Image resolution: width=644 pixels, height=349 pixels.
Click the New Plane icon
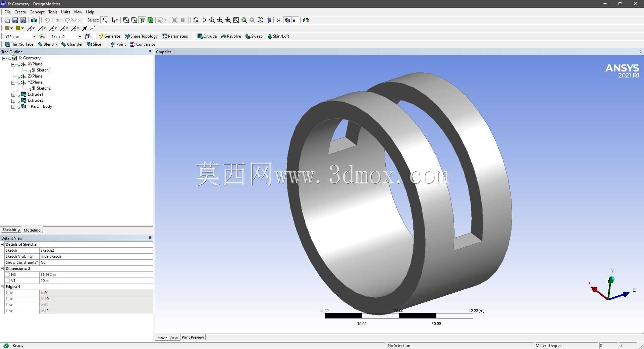tap(42, 36)
